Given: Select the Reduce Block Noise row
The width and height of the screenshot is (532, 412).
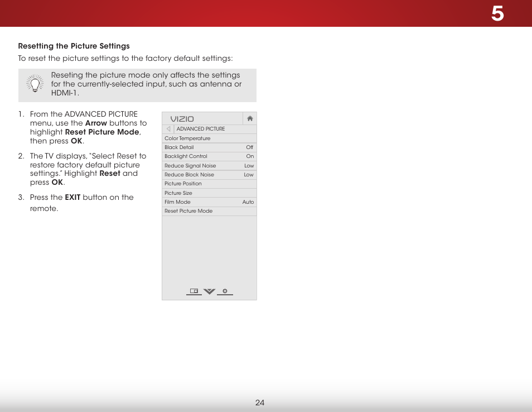Looking at the screenshot, I should (x=209, y=175).
